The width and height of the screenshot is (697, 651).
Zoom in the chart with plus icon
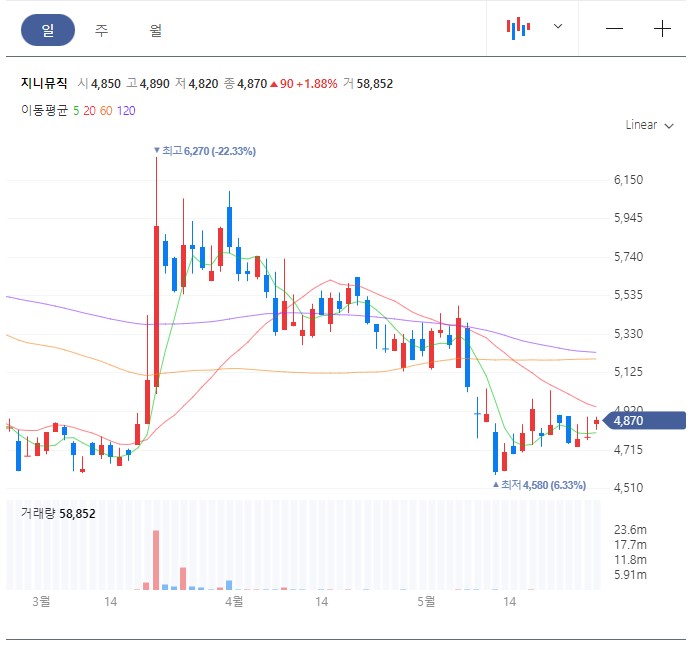[662, 29]
